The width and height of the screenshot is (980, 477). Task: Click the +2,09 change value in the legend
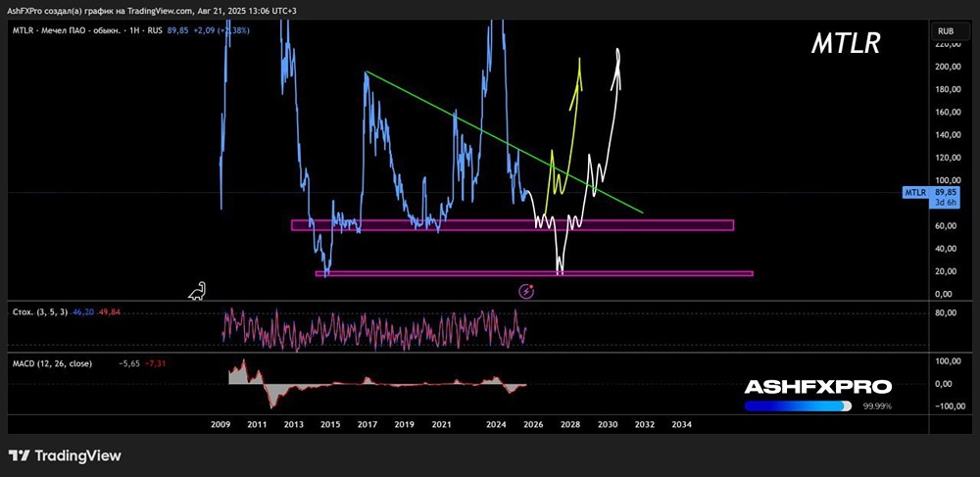[x=204, y=30]
